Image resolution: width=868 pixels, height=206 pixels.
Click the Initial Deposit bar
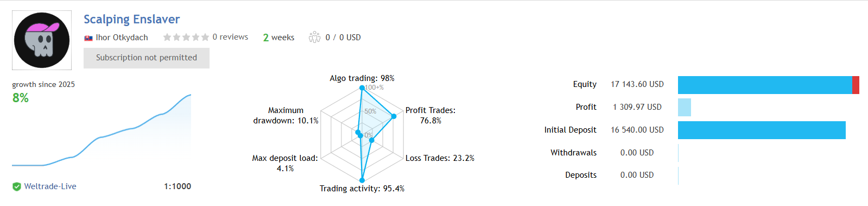(762, 130)
